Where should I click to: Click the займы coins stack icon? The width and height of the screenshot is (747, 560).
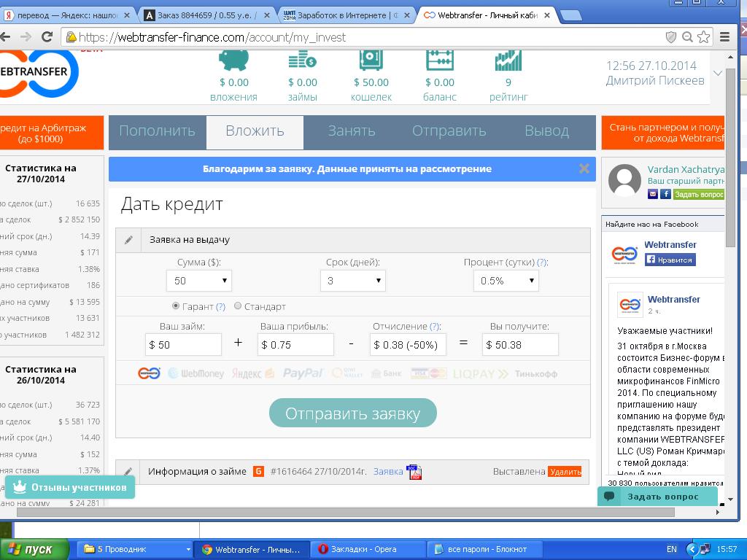[x=302, y=61]
